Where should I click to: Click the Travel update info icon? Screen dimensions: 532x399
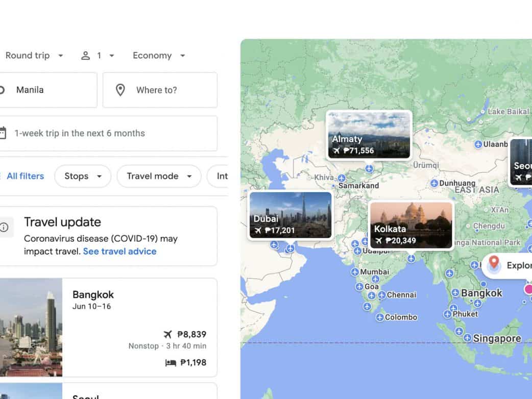pos(4,227)
